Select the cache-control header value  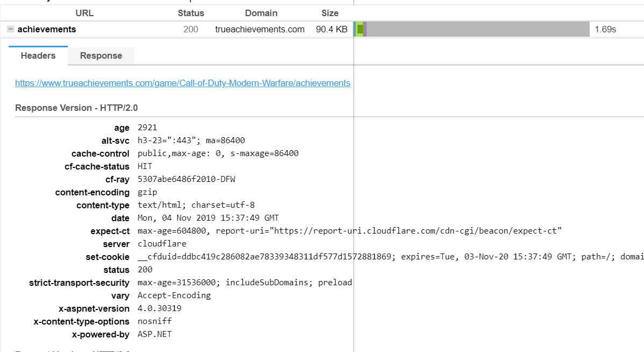[218, 153]
